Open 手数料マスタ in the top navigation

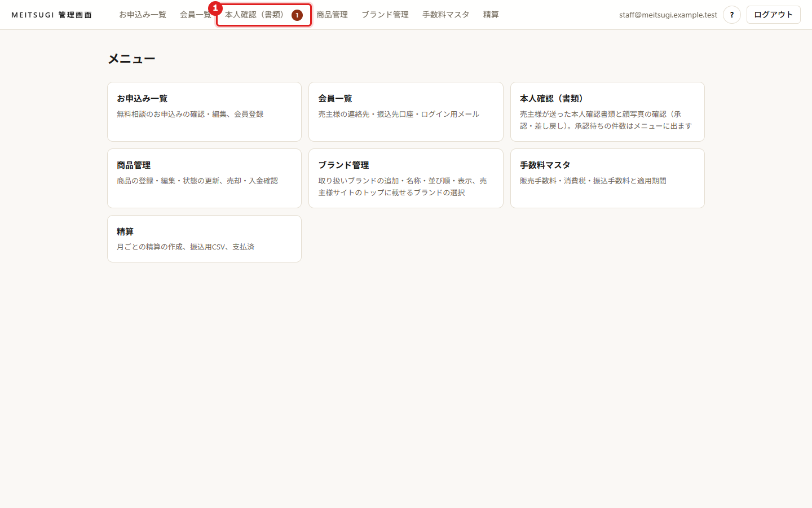pyautogui.click(x=446, y=15)
